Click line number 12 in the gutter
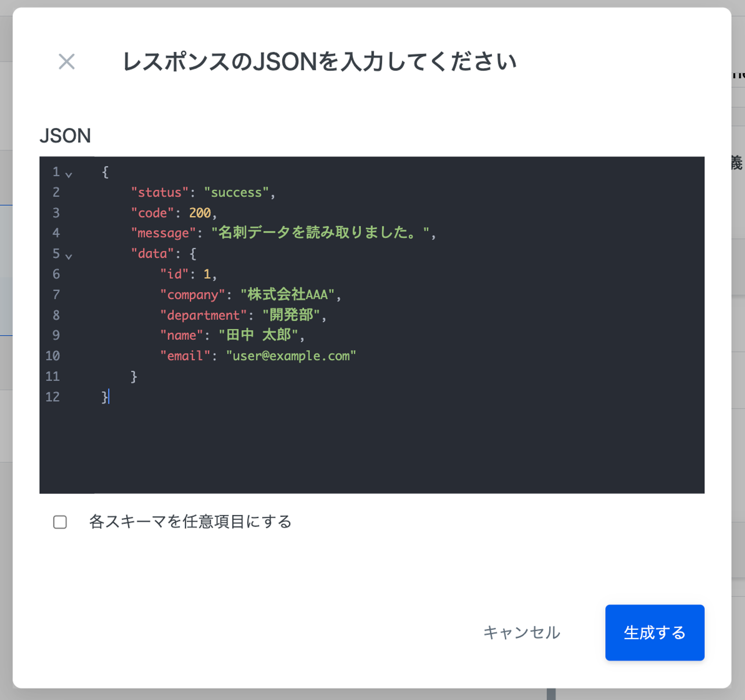 pos(53,397)
